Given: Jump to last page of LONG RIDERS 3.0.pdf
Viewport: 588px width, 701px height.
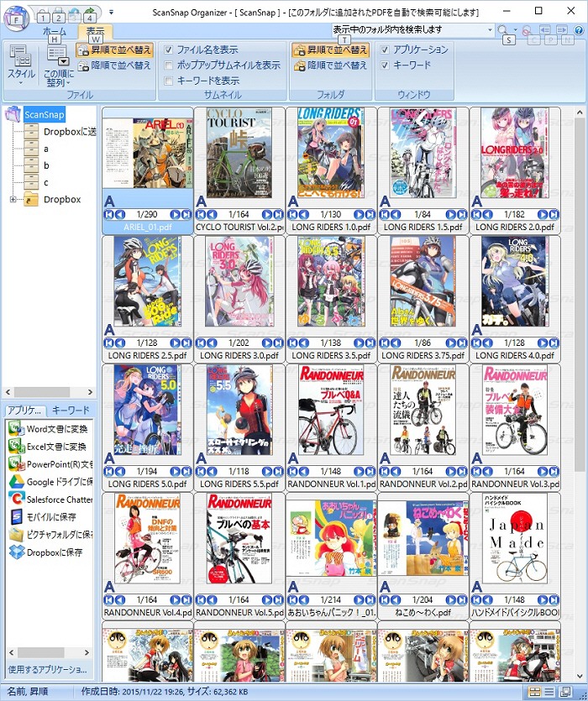Looking at the screenshot, I should [x=278, y=343].
